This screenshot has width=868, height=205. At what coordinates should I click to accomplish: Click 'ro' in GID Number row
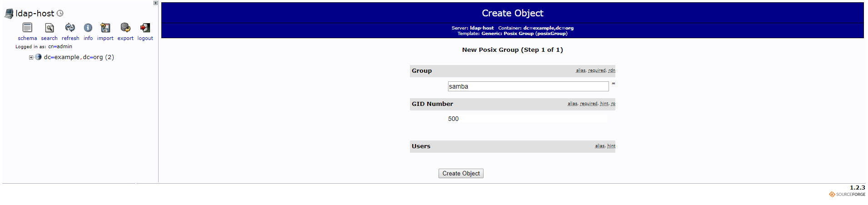(613, 104)
